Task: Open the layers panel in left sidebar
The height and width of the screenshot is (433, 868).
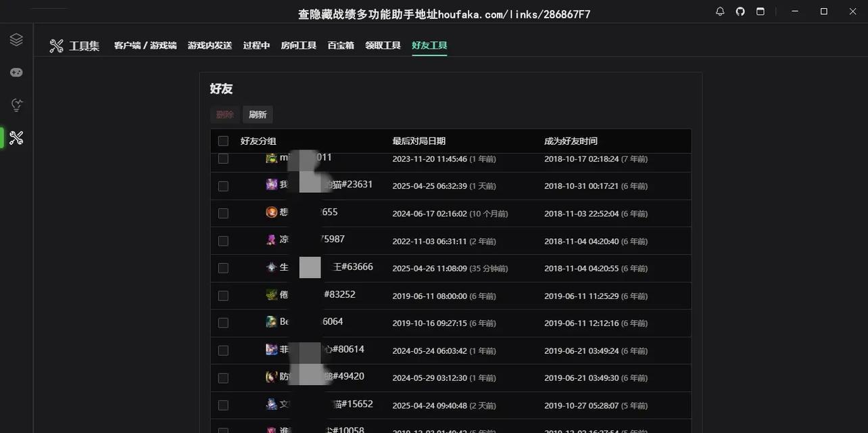Action: click(16, 40)
